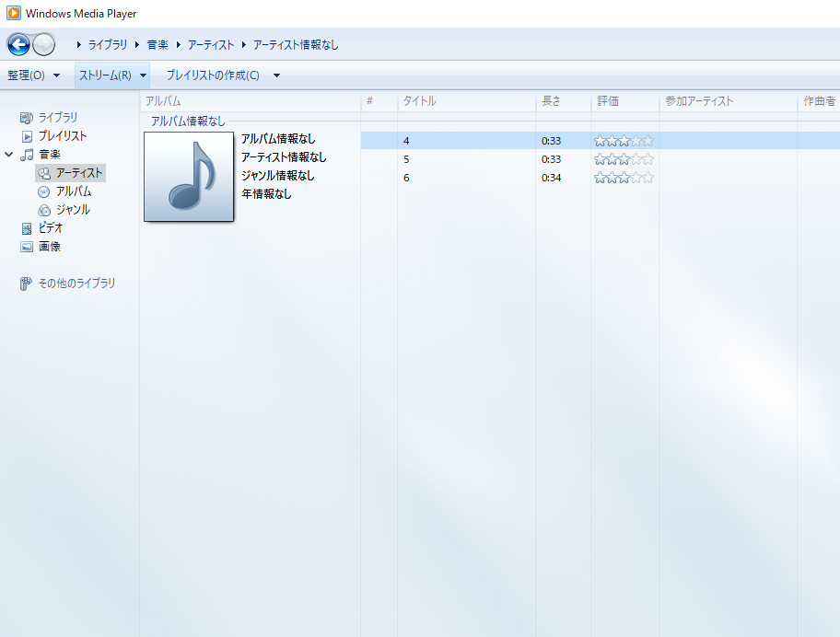
Task: Select ライブラリ in navigation pane
Action: pos(58,117)
